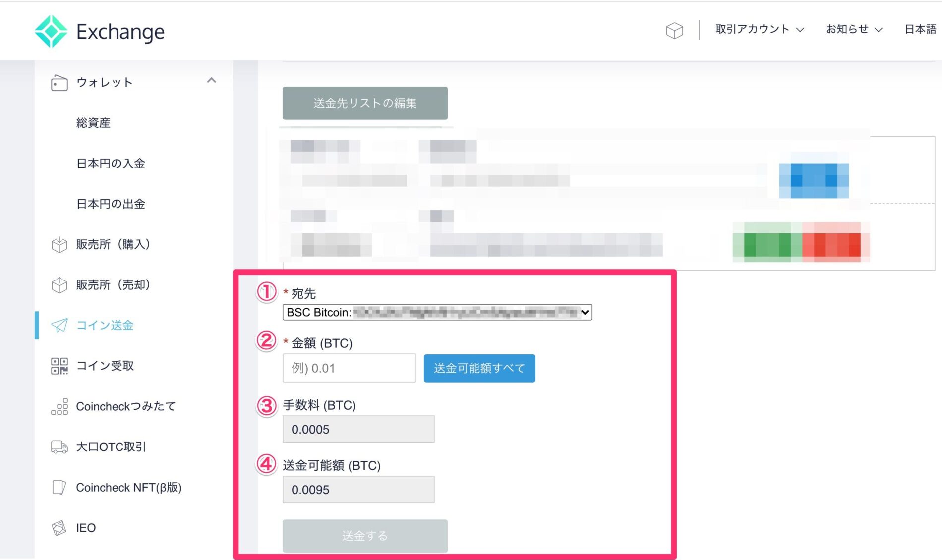Open コイン受取 menu item
Image resolution: width=942 pixels, height=560 pixels.
(105, 366)
